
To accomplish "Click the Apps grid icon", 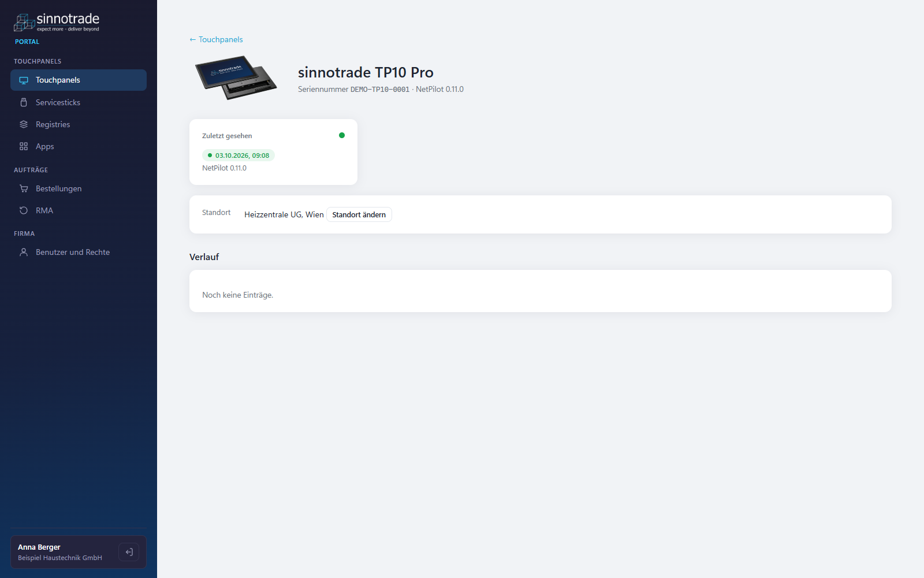I will pos(24,146).
